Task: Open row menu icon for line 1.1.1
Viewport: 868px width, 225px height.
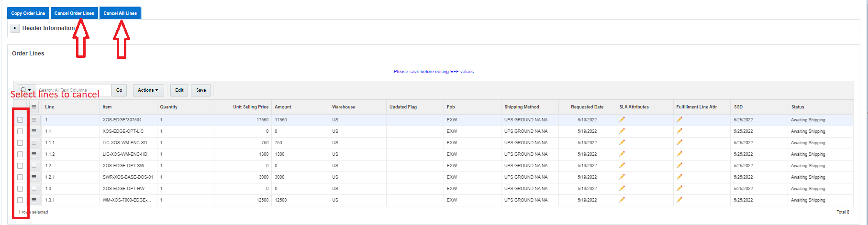Action: (x=34, y=142)
